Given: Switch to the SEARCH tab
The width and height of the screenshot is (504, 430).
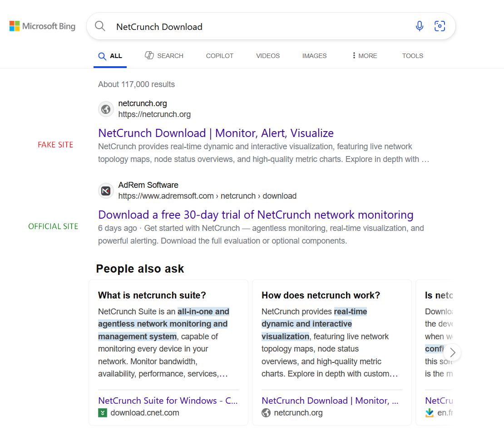Looking at the screenshot, I should [x=164, y=56].
